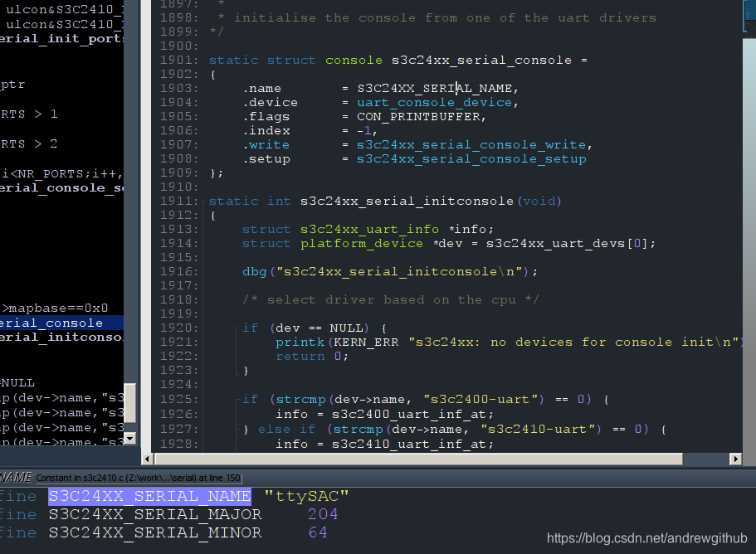Click 'Constant in s3c2410.c' context window title
Viewport: 756px width, 554px height.
[x=138, y=478]
